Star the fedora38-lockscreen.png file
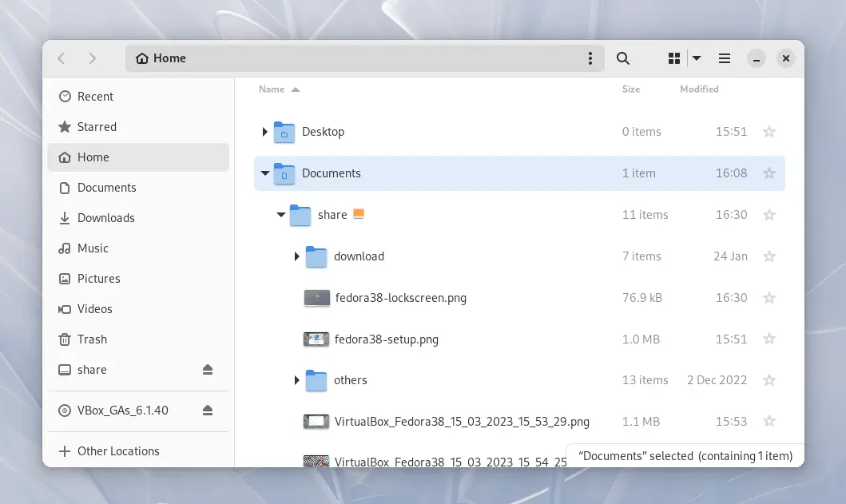846x504 pixels. (769, 298)
